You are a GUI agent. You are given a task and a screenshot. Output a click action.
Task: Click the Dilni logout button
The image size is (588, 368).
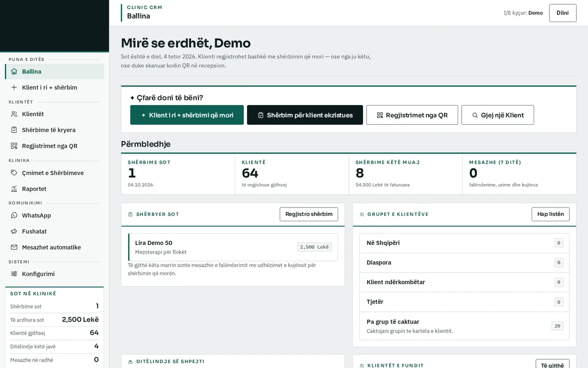pos(563,13)
